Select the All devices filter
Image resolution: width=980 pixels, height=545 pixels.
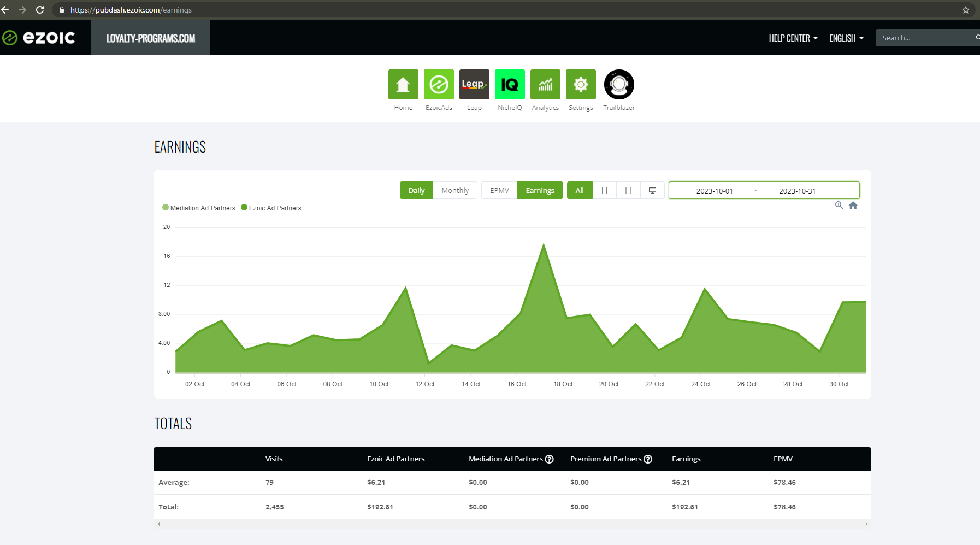(x=580, y=190)
